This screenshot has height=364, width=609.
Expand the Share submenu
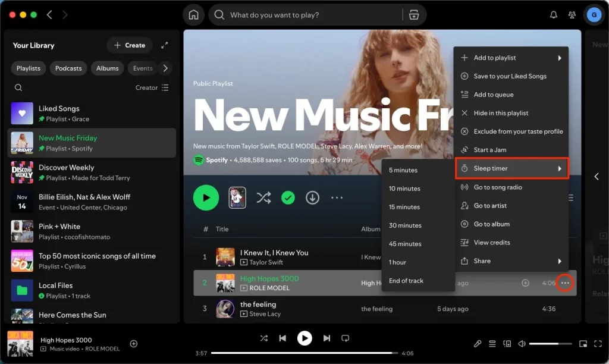click(511, 261)
